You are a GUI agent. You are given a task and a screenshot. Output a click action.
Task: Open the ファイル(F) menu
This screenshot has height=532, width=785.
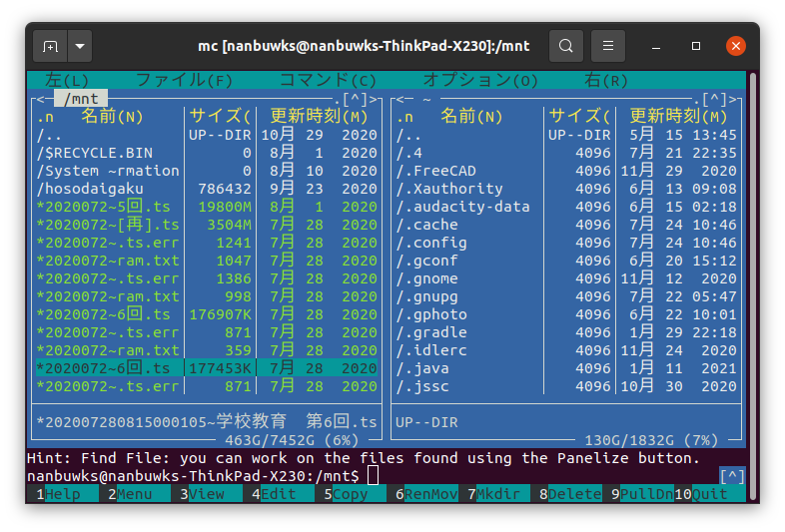point(184,80)
